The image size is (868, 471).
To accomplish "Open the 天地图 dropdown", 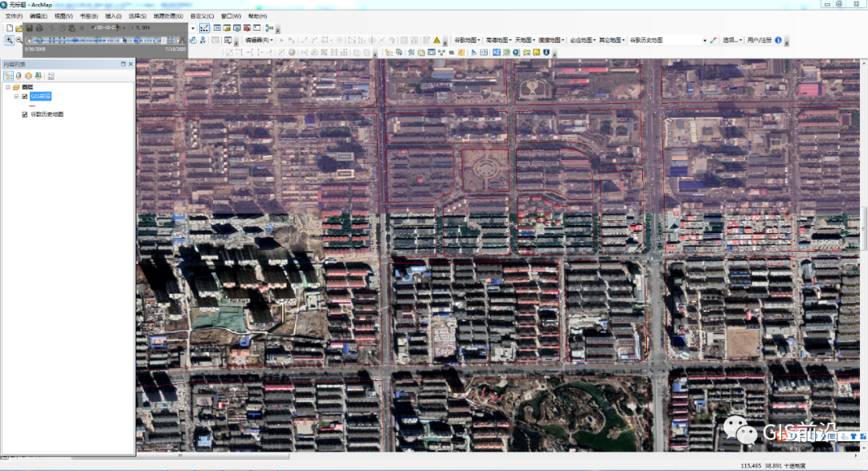I will 524,40.
